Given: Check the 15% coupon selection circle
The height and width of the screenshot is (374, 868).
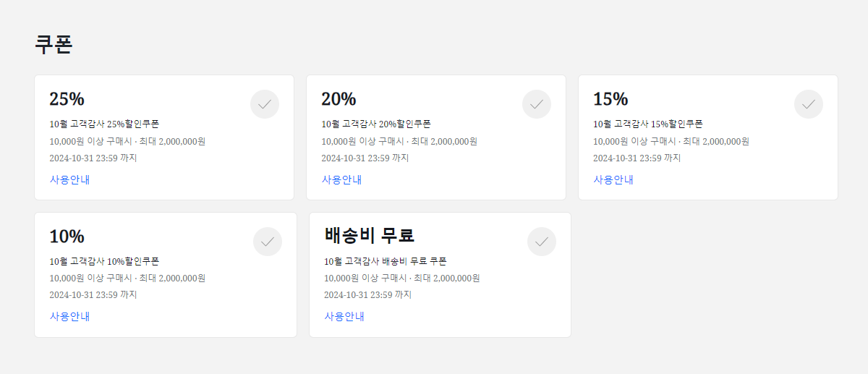Looking at the screenshot, I should click(x=809, y=104).
